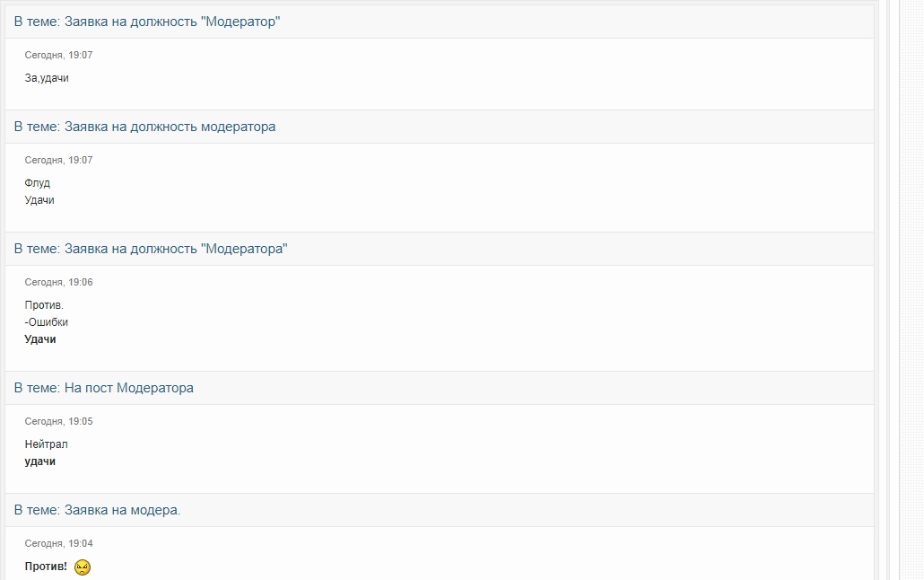
Task: Click the Удачи line below Флуд
Action: (x=39, y=200)
